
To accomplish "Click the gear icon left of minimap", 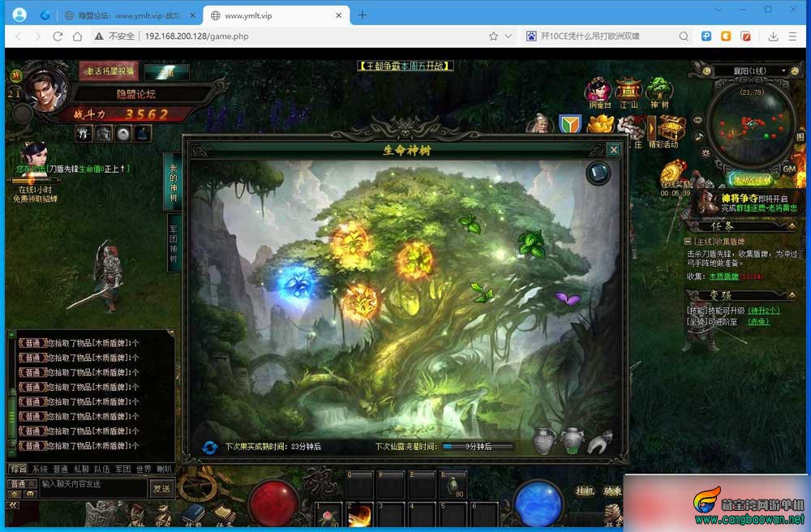I will tap(706, 153).
